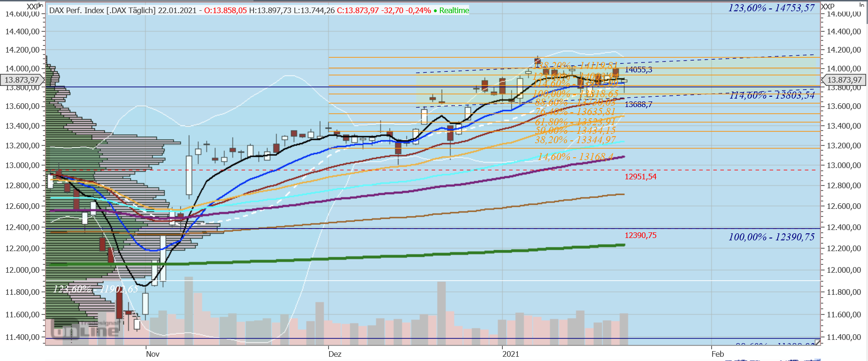Click the current price tag 13.873,97 on right axis
This screenshot has width=868, height=361.
(x=844, y=80)
